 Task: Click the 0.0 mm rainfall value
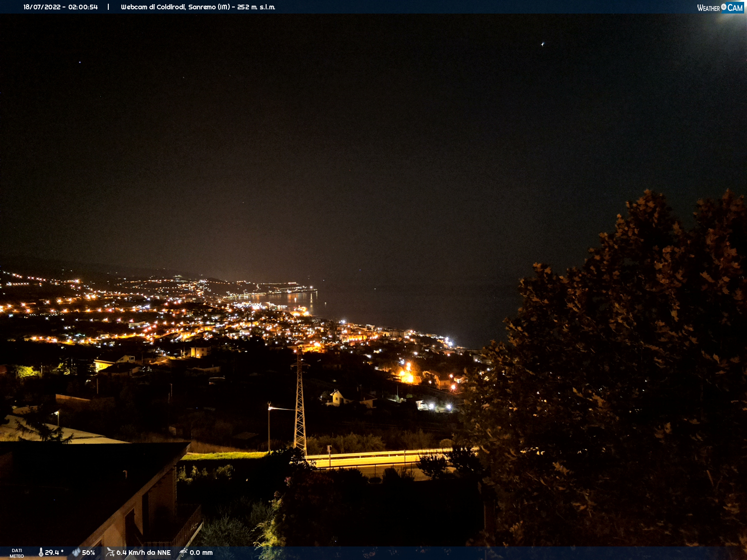click(201, 553)
